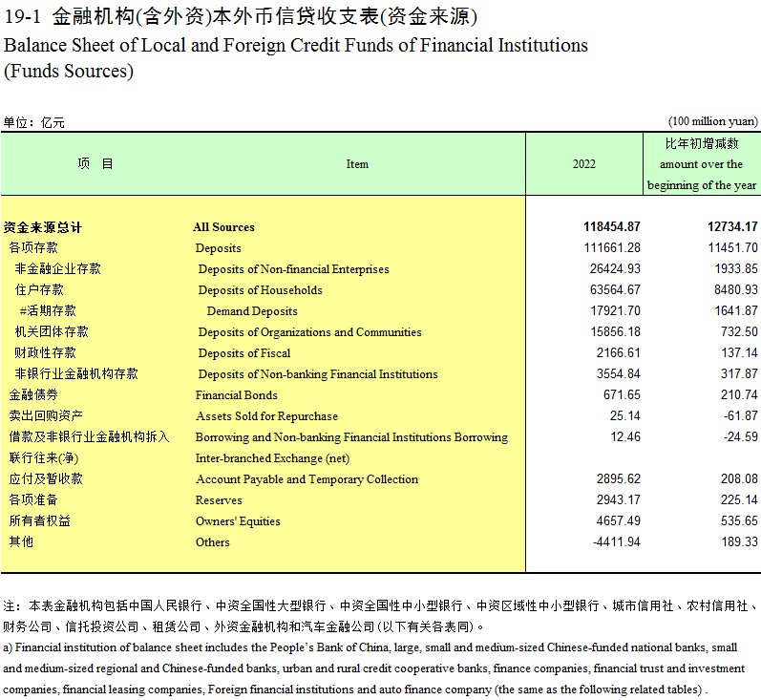Viewport: 761px width, 700px height.
Task: Select Borrowing and Non-banking Financial Institutions Borrowing
Action: point(351,437)
